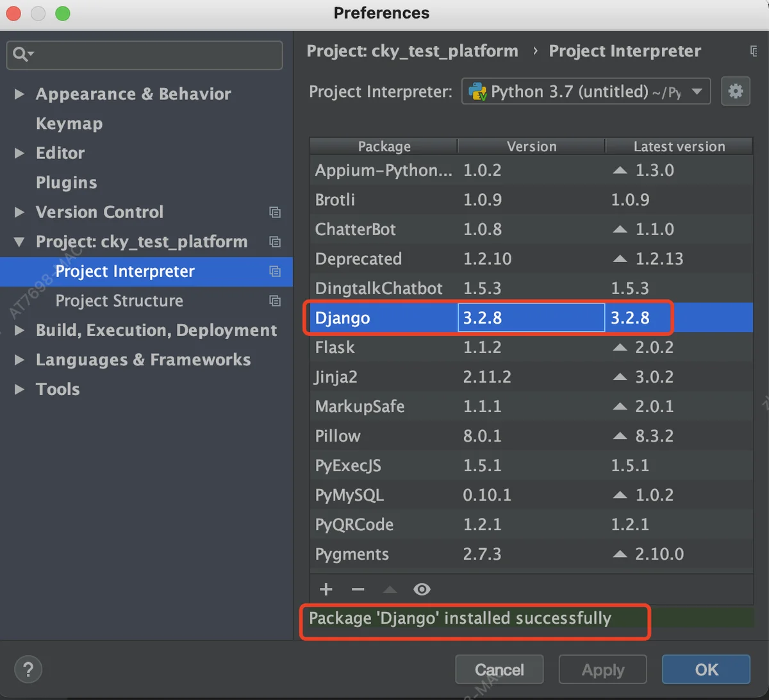Expand the Version Control section
This screenshot has width=769, height=700.
(19, 212)
